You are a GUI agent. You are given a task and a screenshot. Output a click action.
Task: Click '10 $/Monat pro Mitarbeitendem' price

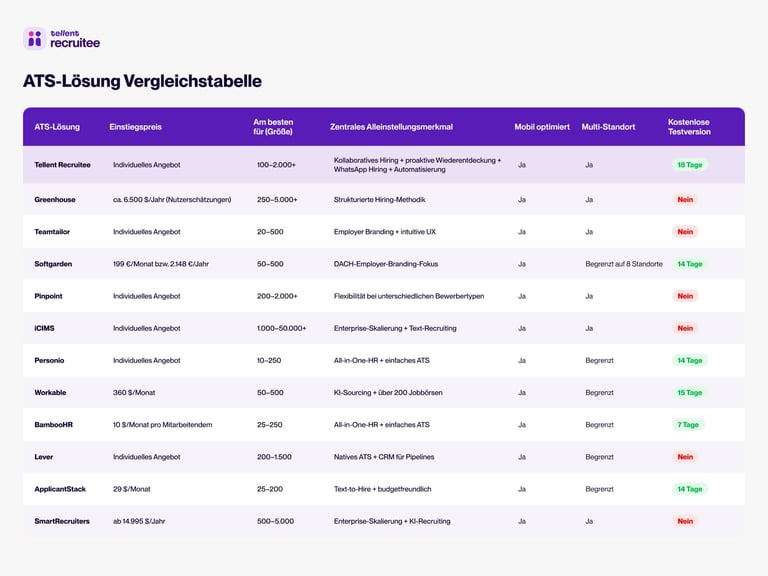(x=163, y=425)
